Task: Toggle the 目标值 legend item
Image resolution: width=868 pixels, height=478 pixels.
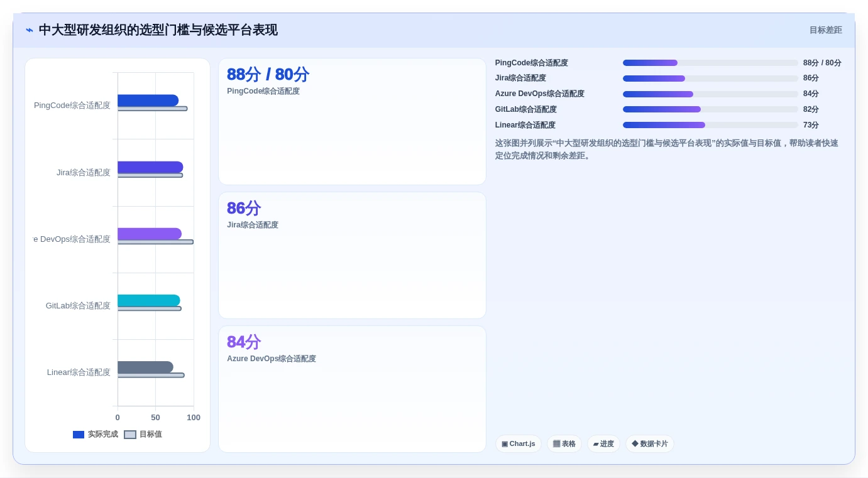Action: click(x=143, y=434)
